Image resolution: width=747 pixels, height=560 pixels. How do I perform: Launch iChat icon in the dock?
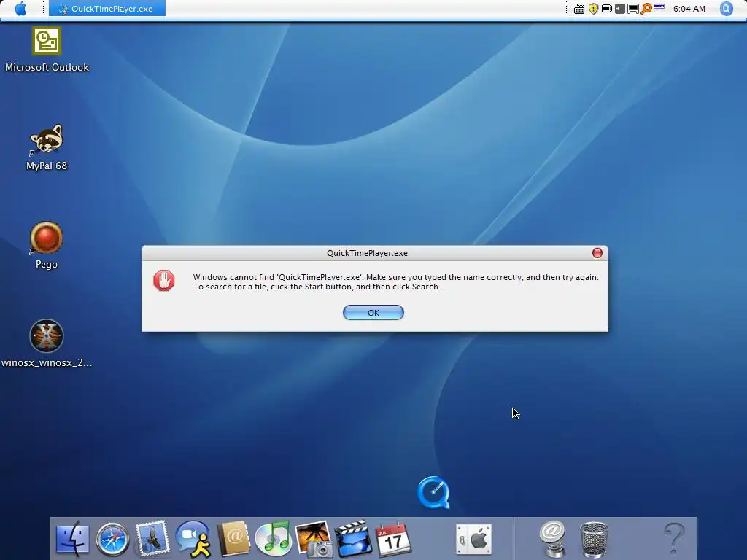coord(193,539)
